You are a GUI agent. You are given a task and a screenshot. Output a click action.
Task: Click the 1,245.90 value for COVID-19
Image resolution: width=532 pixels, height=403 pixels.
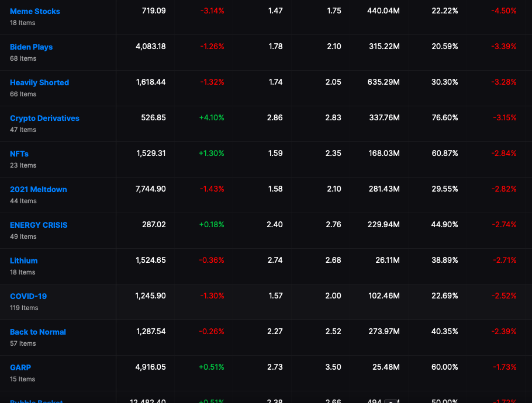150,296
